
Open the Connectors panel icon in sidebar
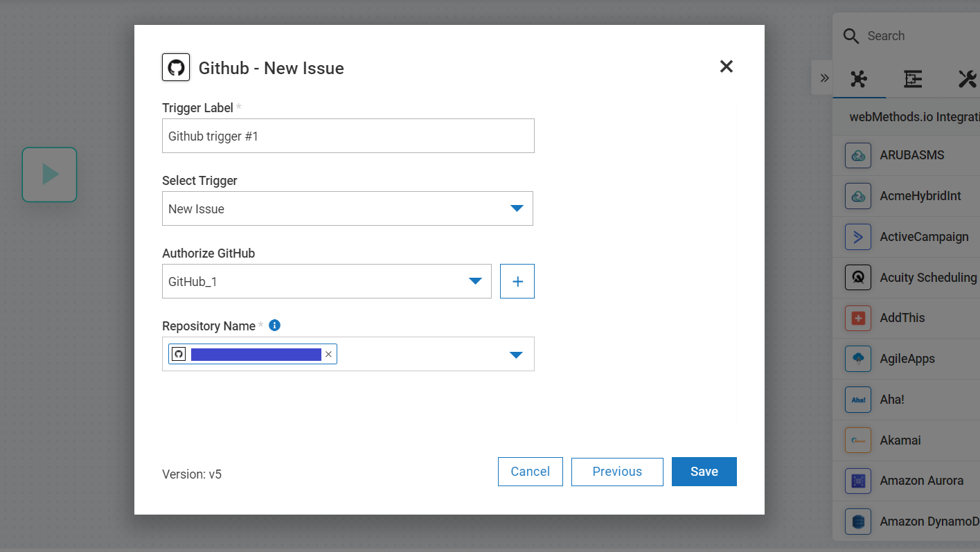click(x=859, y=79)
